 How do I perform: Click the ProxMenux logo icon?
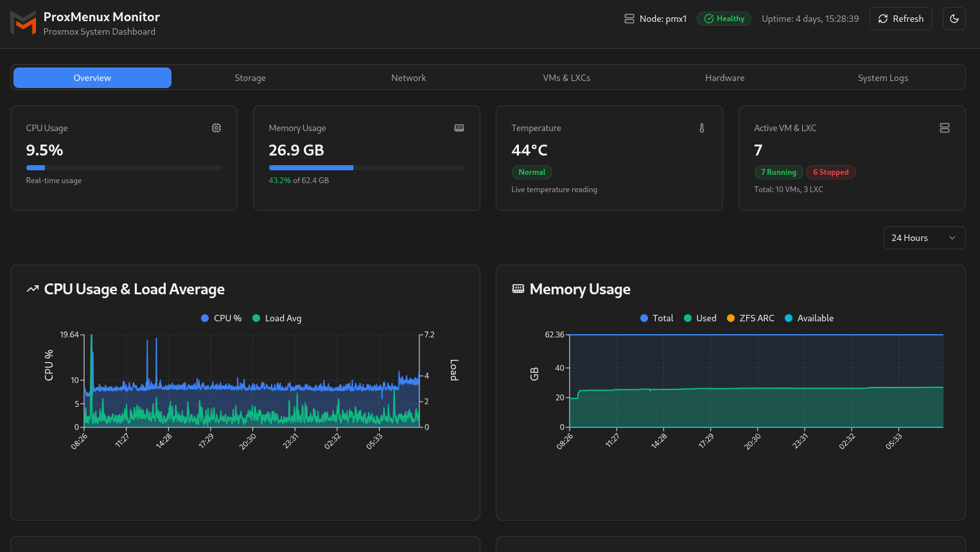23,23
